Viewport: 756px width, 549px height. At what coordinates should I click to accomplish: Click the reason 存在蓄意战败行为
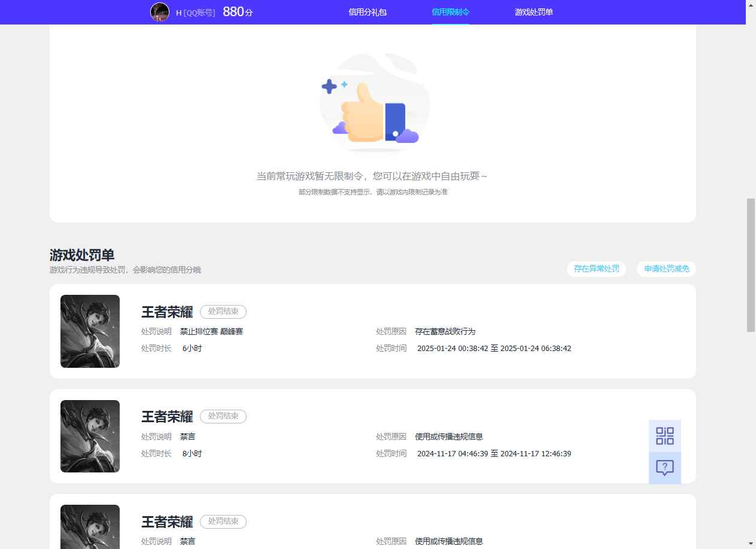(x=445, y=331)
